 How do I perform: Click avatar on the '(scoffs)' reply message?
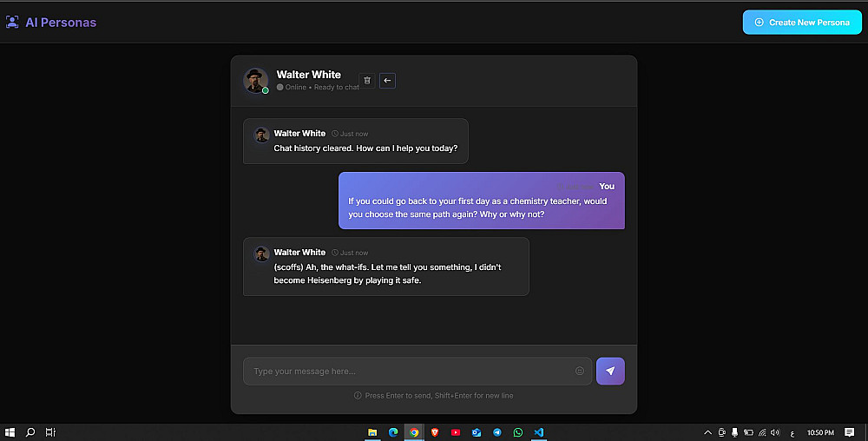pos(261,253)
